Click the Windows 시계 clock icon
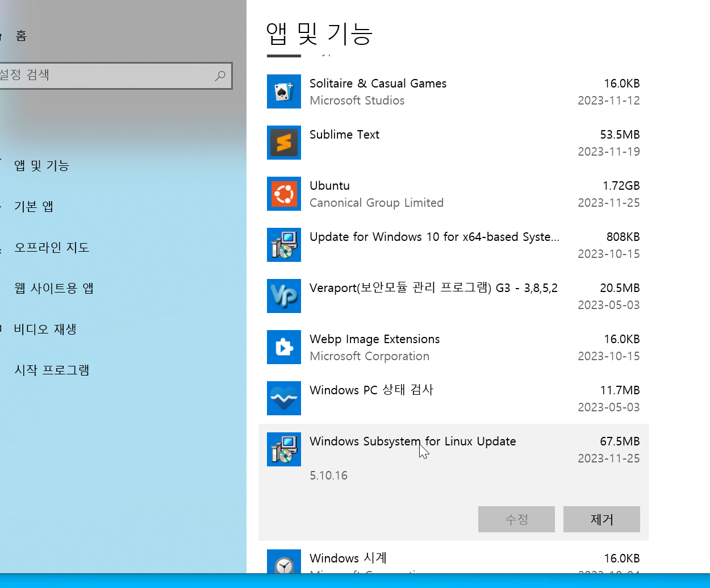Image resolution: width=710 pixels, height=588 pixels. [284, 562]
